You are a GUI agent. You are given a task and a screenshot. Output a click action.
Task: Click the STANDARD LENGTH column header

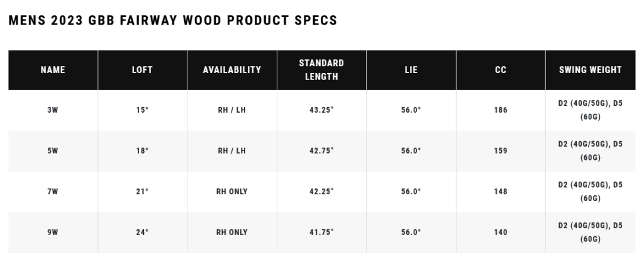[321, 70]
